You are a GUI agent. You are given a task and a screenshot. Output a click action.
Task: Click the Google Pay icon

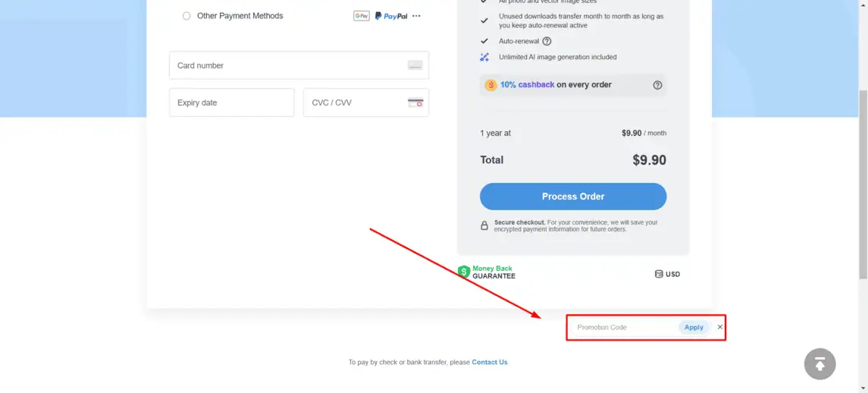click(x=362, y=16)
